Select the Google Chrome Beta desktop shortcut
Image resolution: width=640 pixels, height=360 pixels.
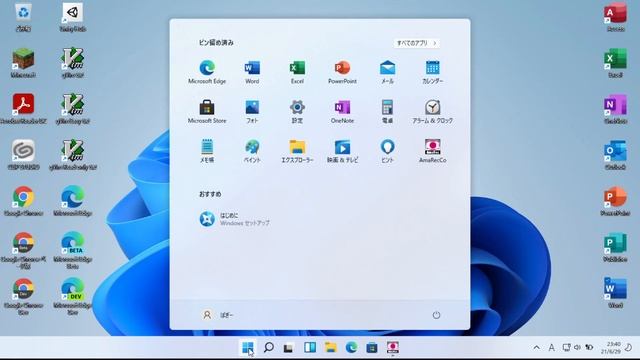pos(23,250)
